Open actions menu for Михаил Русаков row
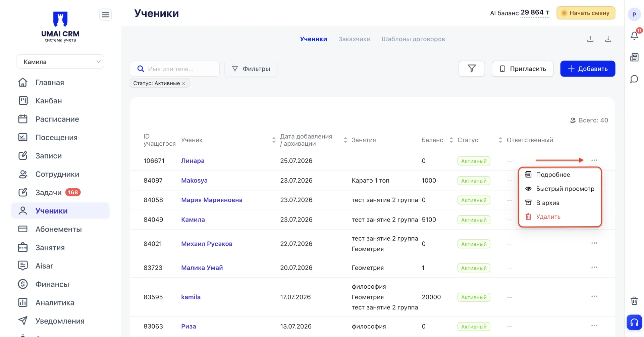The image size is (644, 337). pyautogui.click(x=594, y=243)
